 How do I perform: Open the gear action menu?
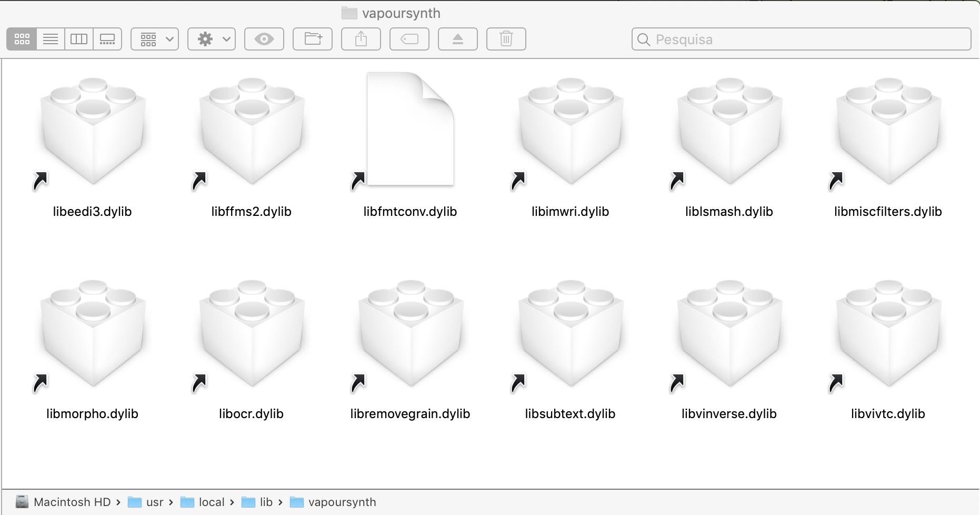[x=212, y=39]
